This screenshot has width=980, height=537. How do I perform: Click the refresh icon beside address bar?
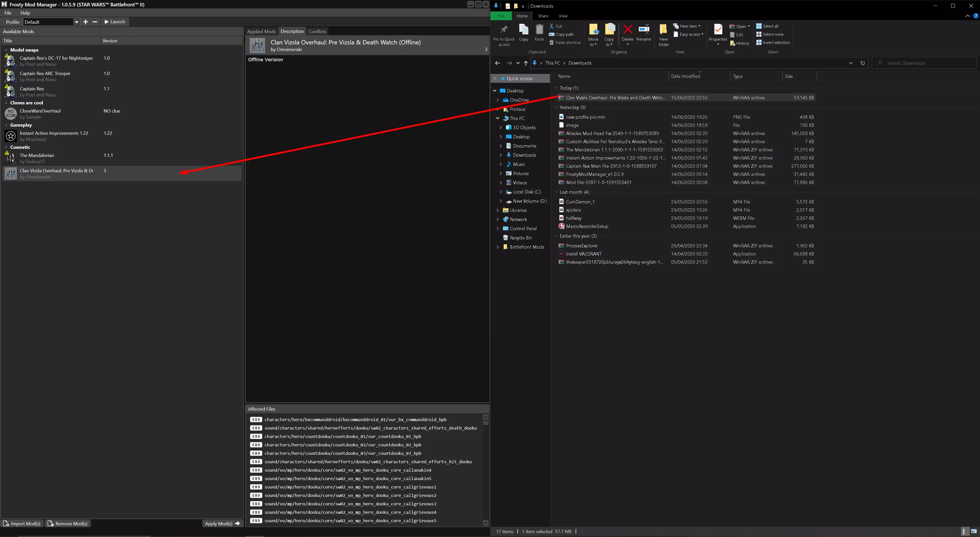(x=862, y=63)
